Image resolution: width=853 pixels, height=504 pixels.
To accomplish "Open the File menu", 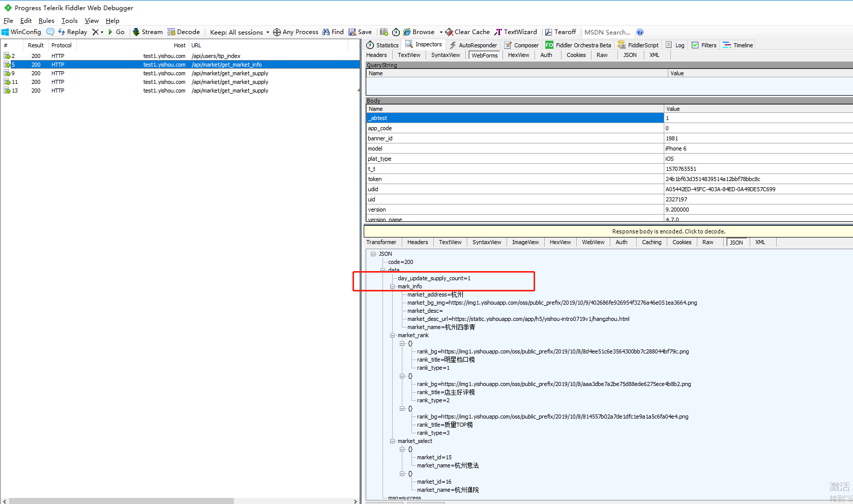I will click(8, 21).
